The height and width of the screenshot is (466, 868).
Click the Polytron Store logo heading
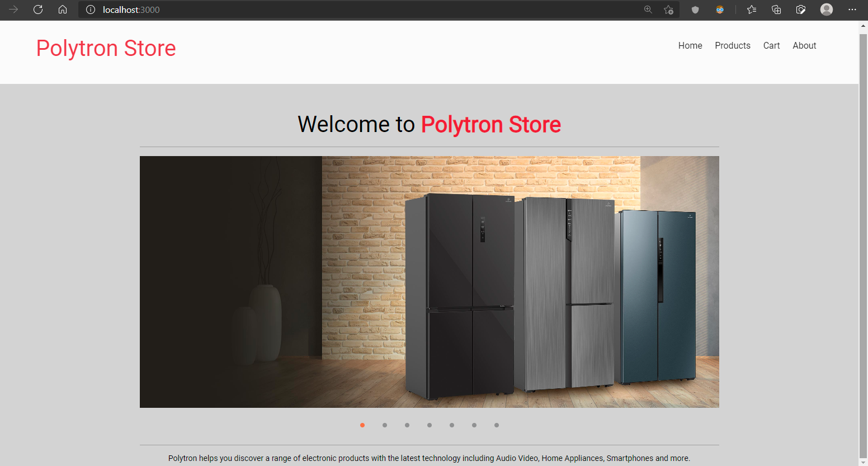(x=106, y=49)
